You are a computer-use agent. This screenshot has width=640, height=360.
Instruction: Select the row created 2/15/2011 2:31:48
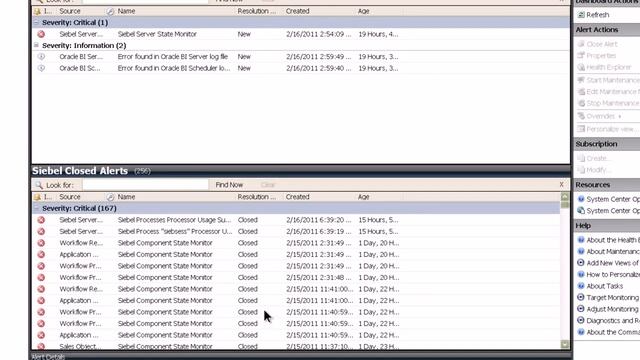point(296,278)
